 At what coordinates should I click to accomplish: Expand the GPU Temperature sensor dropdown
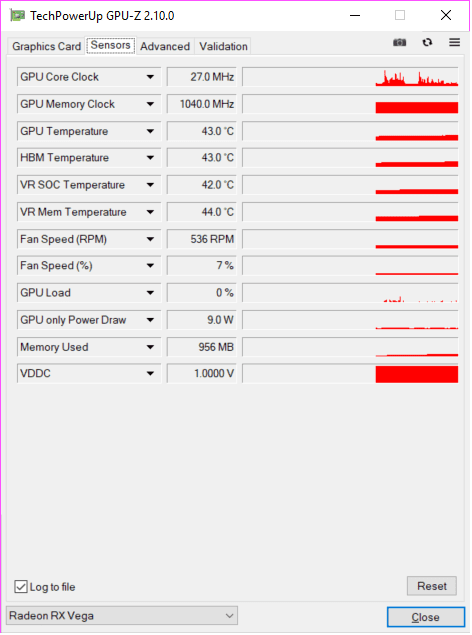point(150,131)
